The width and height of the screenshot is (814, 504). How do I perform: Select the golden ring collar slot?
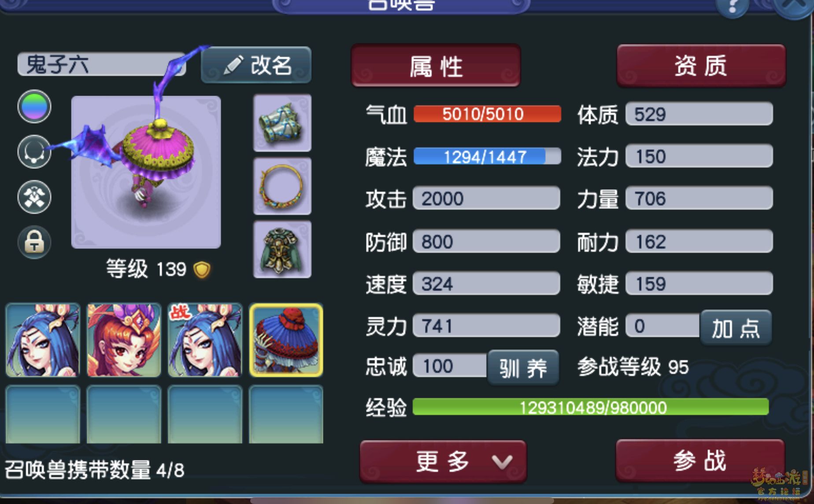point(282,186)
